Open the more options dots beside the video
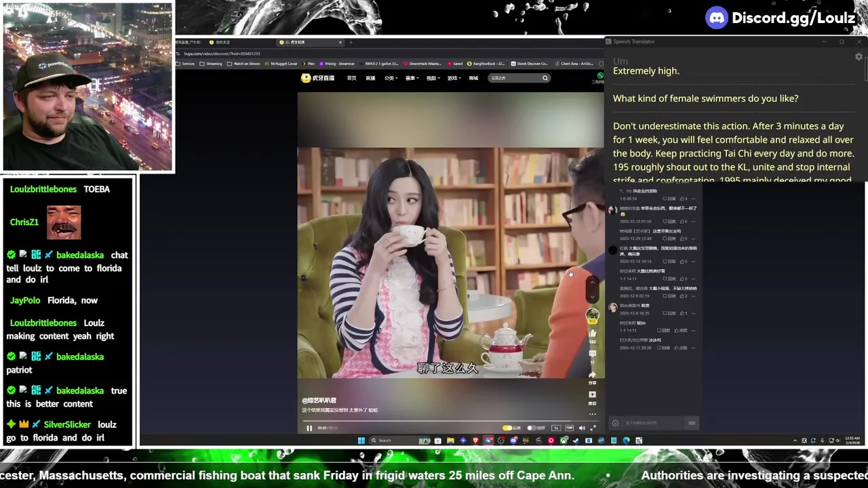 pos(592,413)
